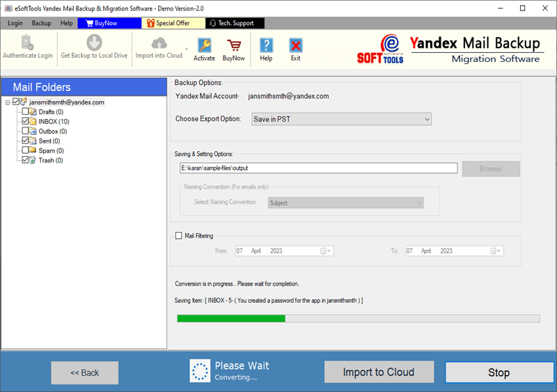The image size is (557, 392).
Task: Click the BuyNow cart toolbar icon
Action: (234, 45)
